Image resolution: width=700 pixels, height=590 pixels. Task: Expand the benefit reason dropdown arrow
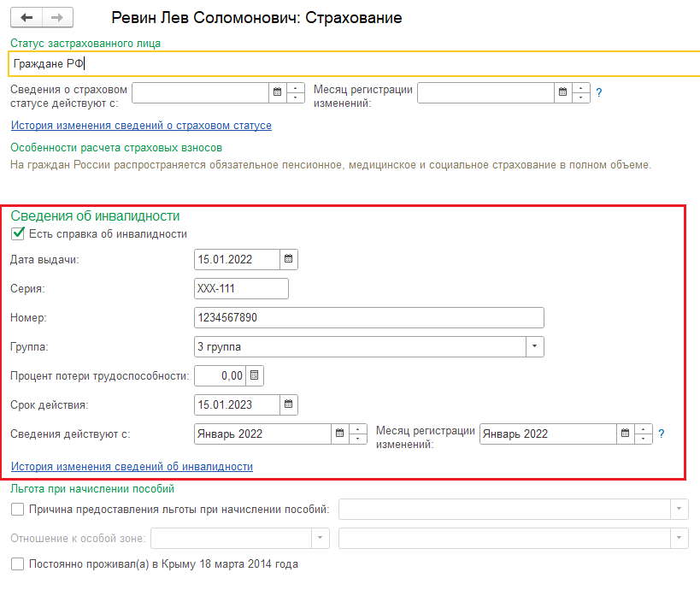click(679, 509)
